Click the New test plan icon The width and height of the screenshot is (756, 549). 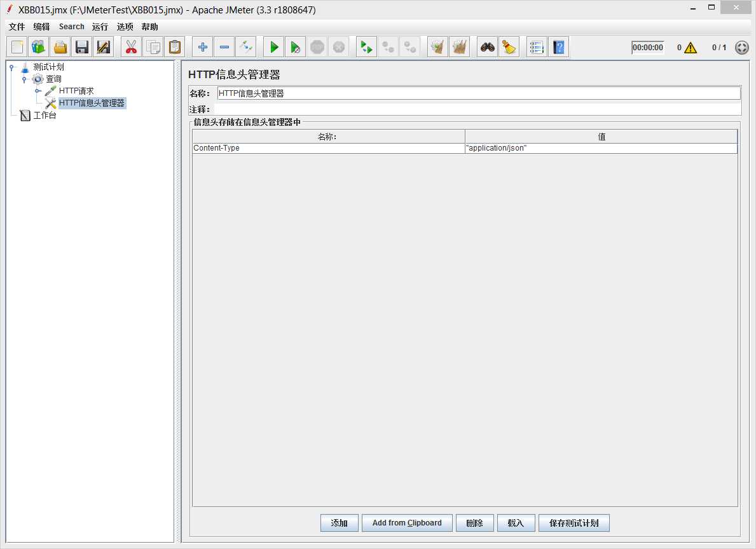17,47
